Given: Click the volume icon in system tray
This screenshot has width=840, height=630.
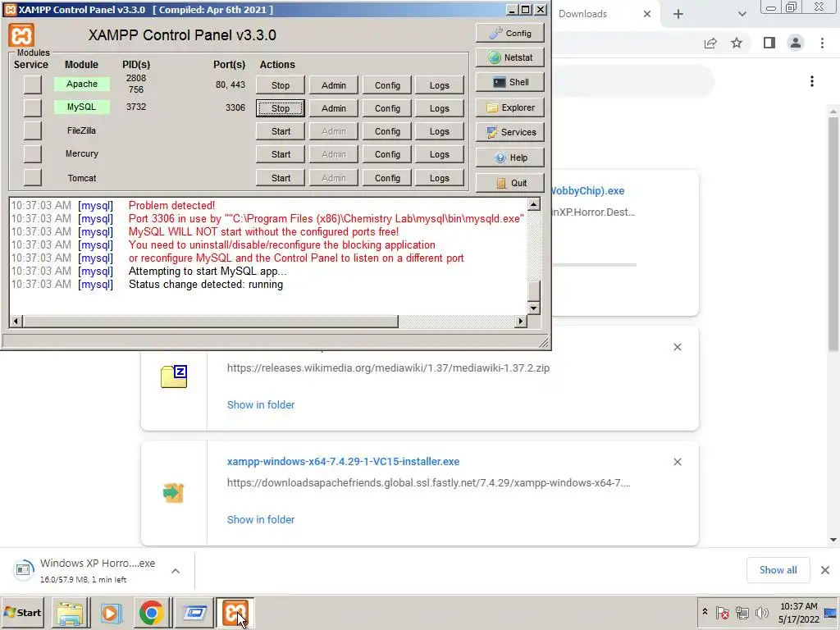Looking at the screenshot, I should coord(761,613).
